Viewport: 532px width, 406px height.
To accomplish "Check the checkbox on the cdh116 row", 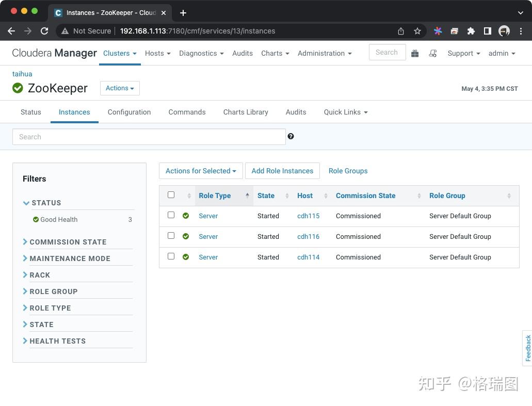I will [x=171, y=236].
